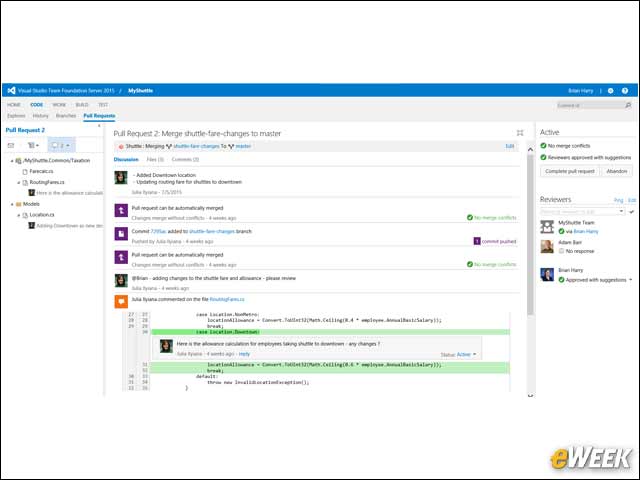Click Julia's avatar on the description post

pos(121,178)
